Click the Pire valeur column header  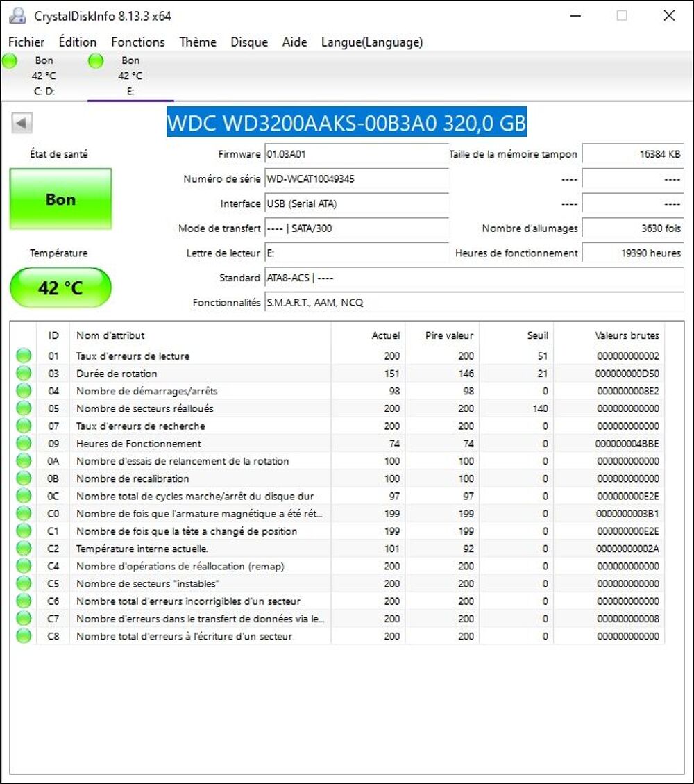442,335
